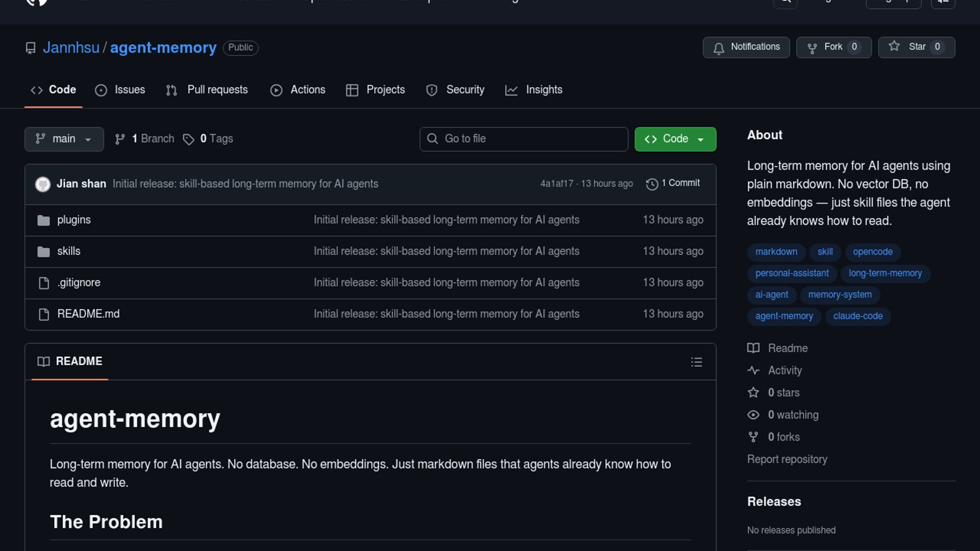Click the Go to file search field
Screen dimensions: 980x551
pyautogui.click(x=524, y=139)
